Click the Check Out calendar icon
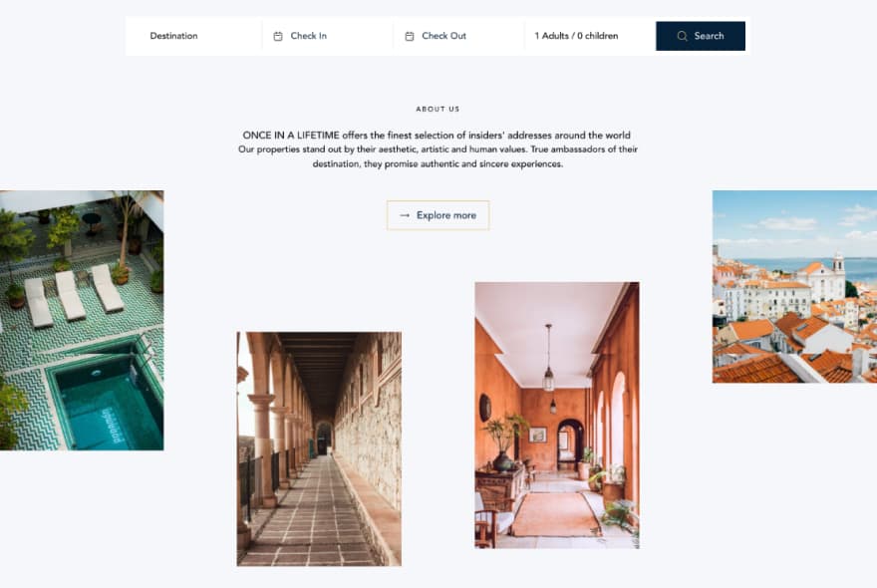This screenshot has height=588, width=877. click(410, 36)
